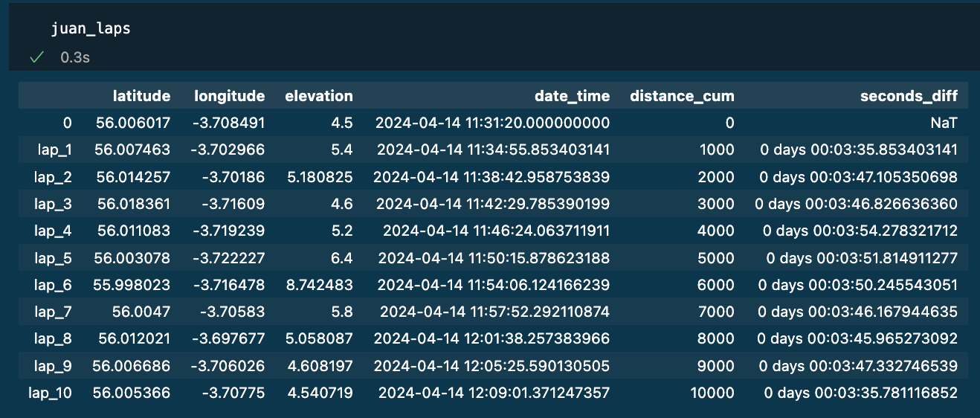Select the lap_1 row index label
This screenshot has width=980, height=418.
click(x=55, y=150)
